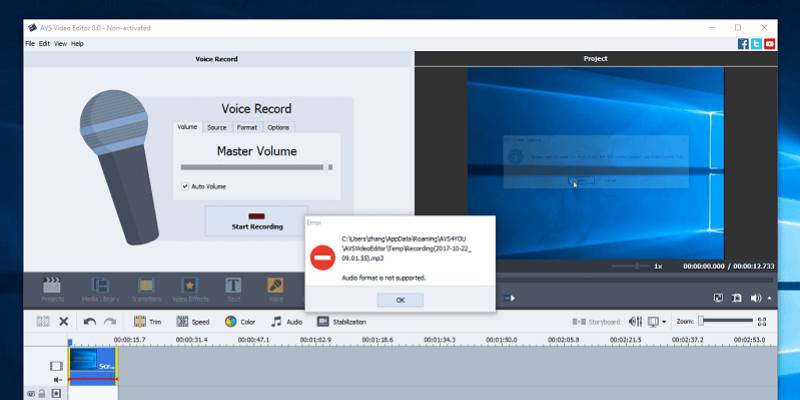The image size is (800, 400).
Task: Click the split clip toolbar icon
Action: 43,321
